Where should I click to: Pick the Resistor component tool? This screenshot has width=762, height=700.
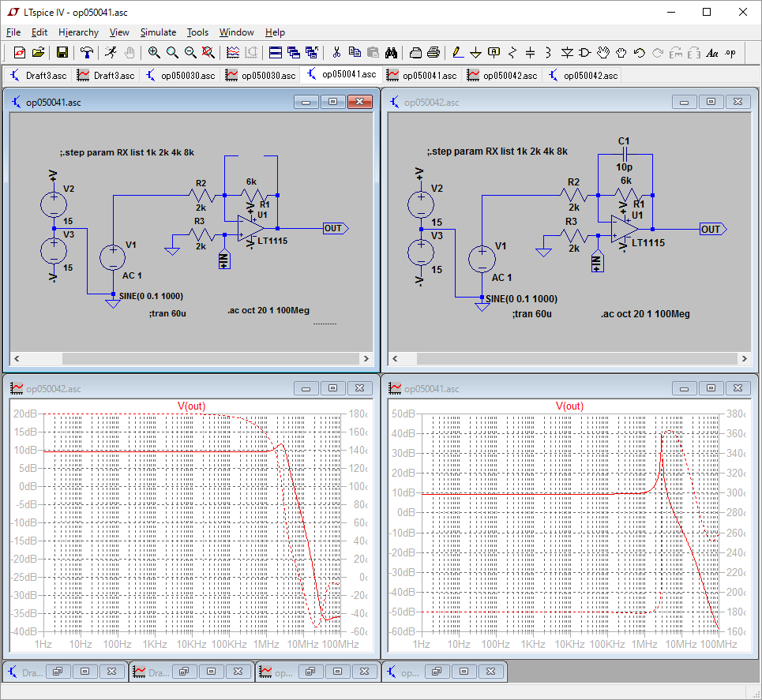[x=512, y=53]
